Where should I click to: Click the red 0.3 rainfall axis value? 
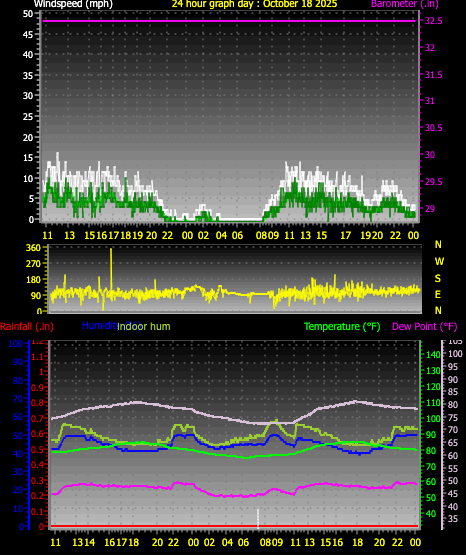click(37, 480)
